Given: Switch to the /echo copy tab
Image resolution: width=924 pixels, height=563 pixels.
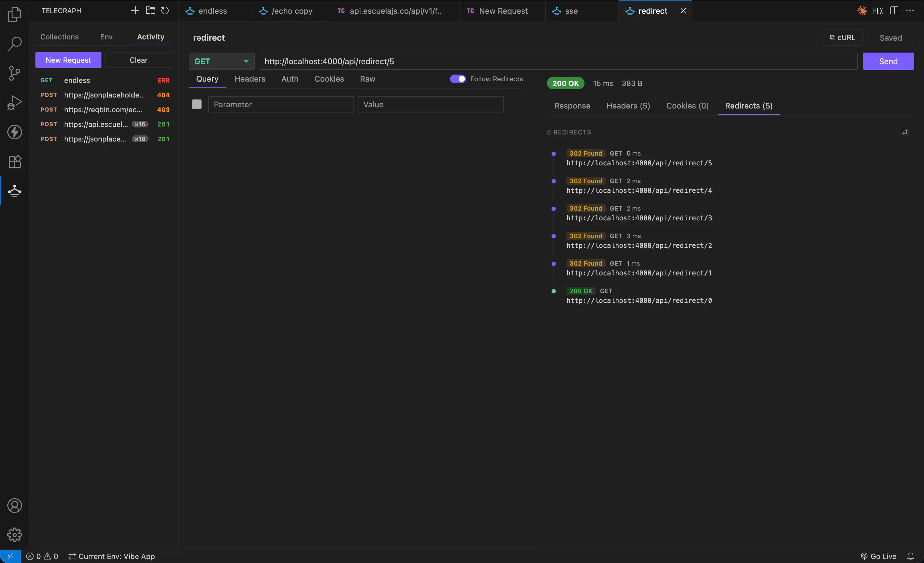Looking at the screenshot, I should pyautogui.click(x=291, y=11).
